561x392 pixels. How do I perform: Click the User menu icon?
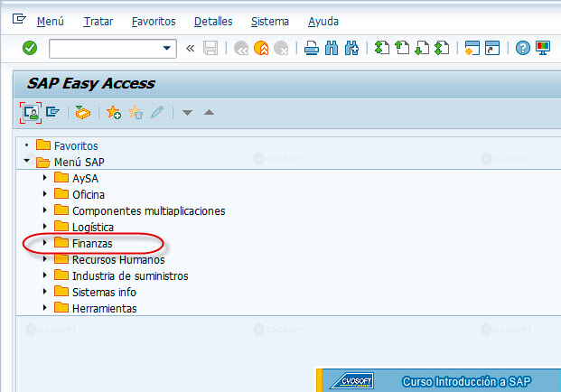[x=31, y=113]
